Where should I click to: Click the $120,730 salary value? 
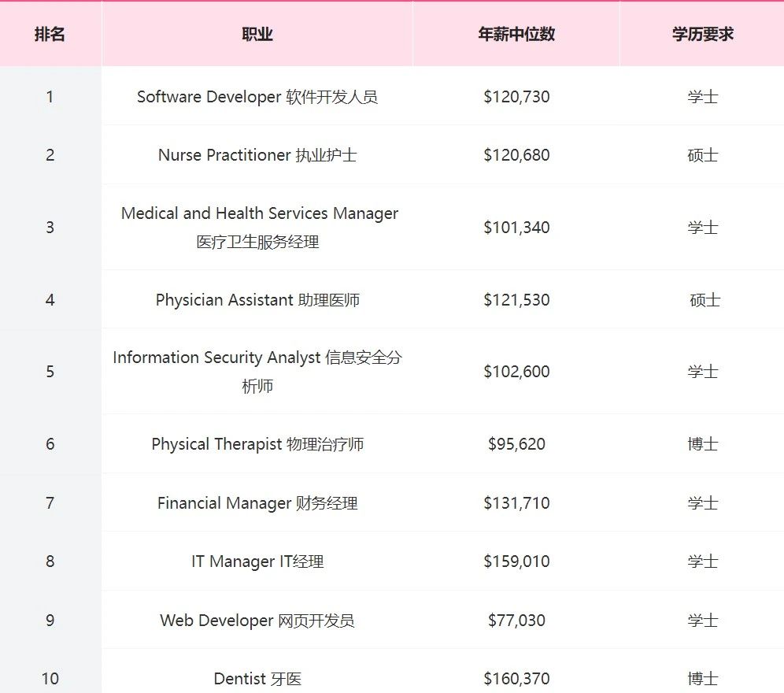[516, 97]
